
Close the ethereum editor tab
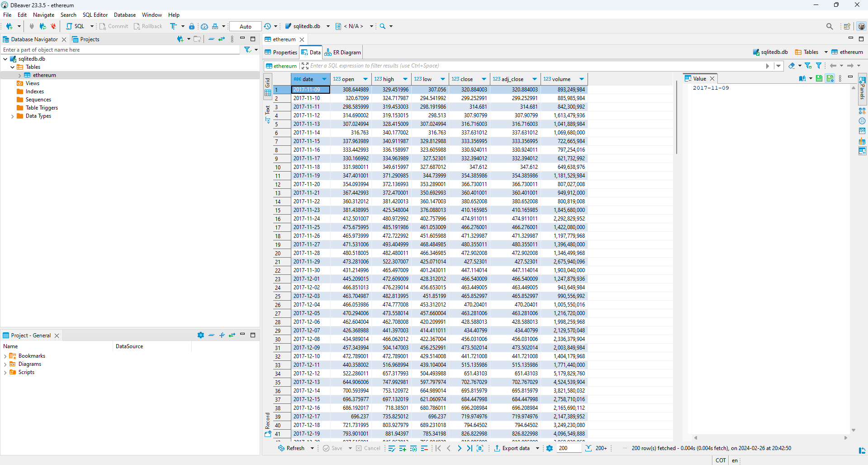click(302, 39)
